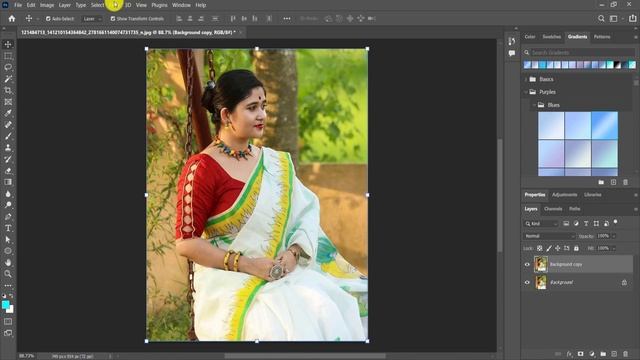Open the Search magnifier at top right
The image size is (640, 360).
coord(601,18)
